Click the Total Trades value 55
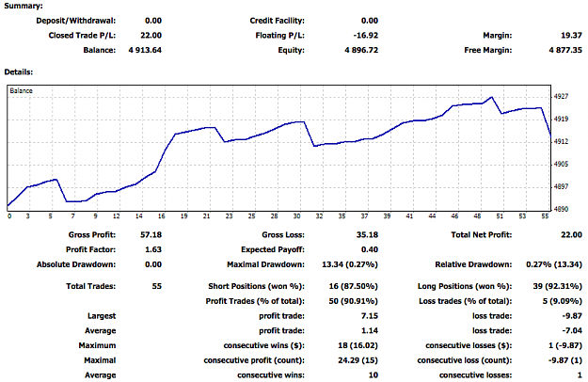Viewport: 588px width, 382px height. coord(157,286)
